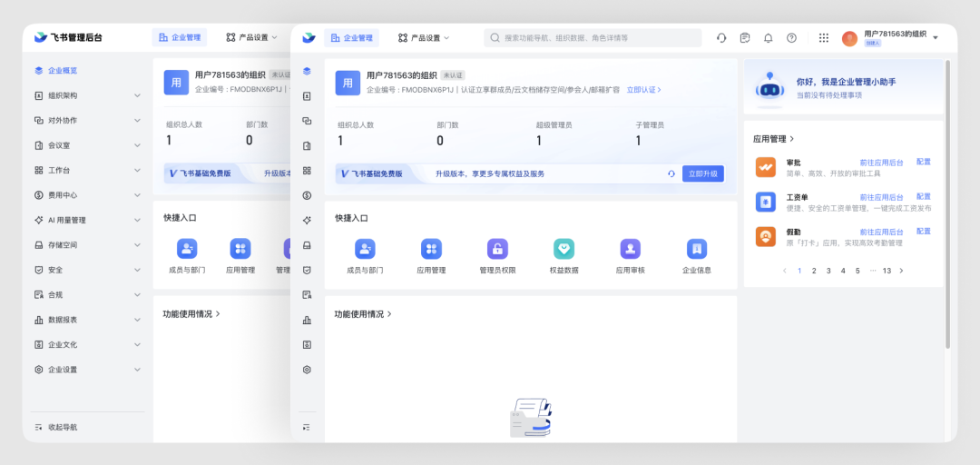
Task: Open the help question mark icon
Action: [x=791, y=38]
